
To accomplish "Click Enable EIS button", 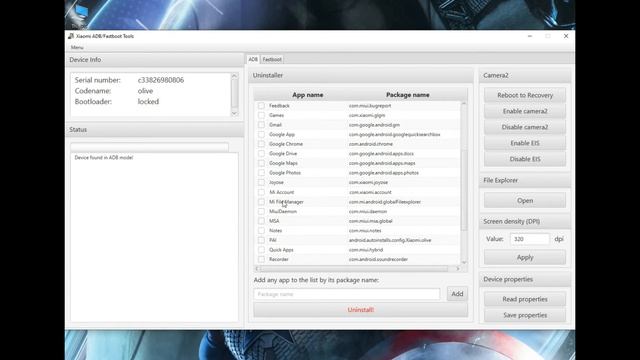I will tap(525, 143).
